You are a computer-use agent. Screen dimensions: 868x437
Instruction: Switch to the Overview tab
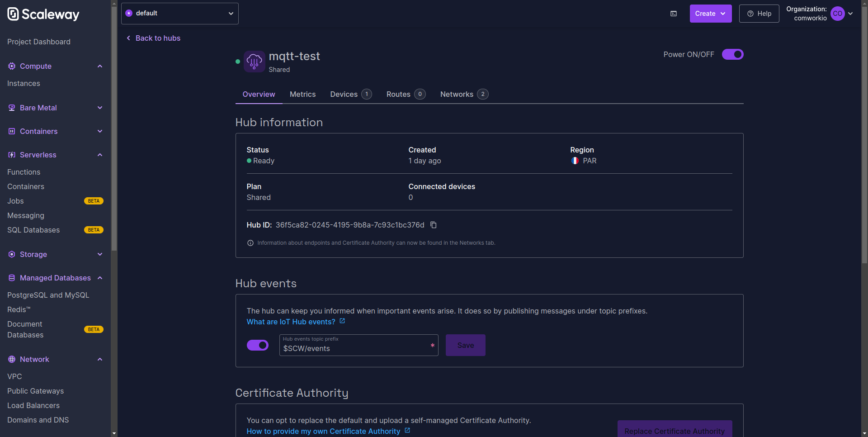point(259,94)
